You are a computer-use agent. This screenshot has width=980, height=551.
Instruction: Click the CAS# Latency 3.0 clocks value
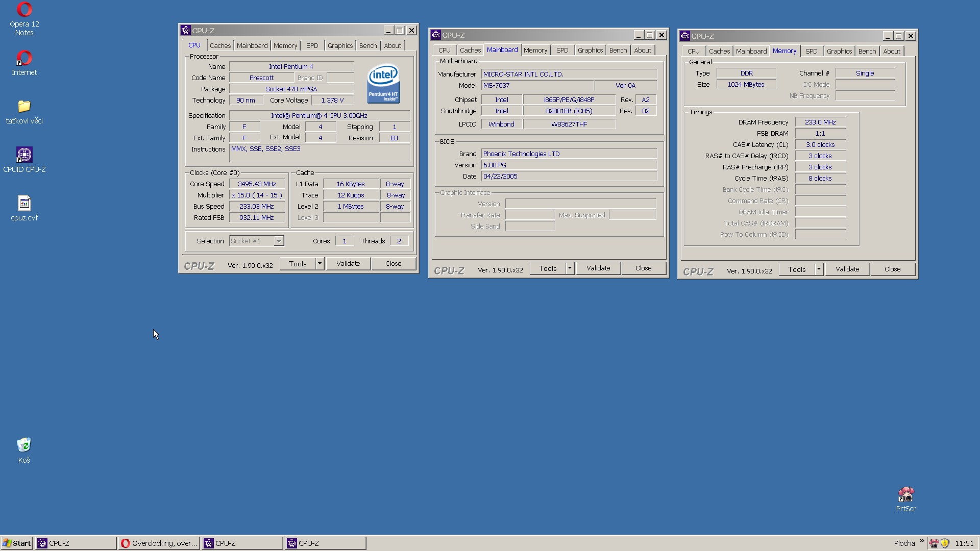pyautogui.click(x=820, y=145)
